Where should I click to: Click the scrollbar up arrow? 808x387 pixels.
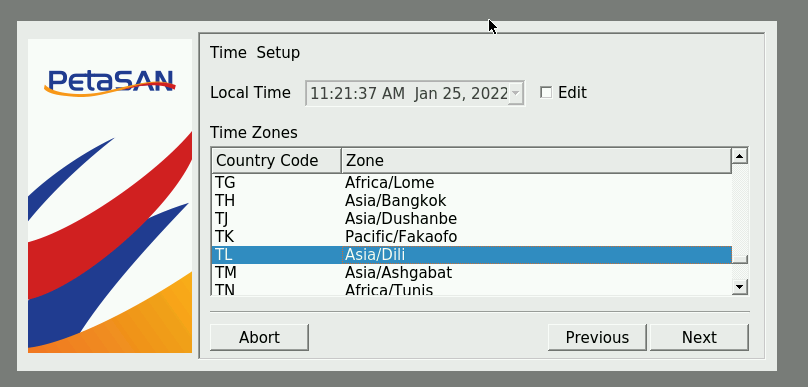(x=739, y=156)
